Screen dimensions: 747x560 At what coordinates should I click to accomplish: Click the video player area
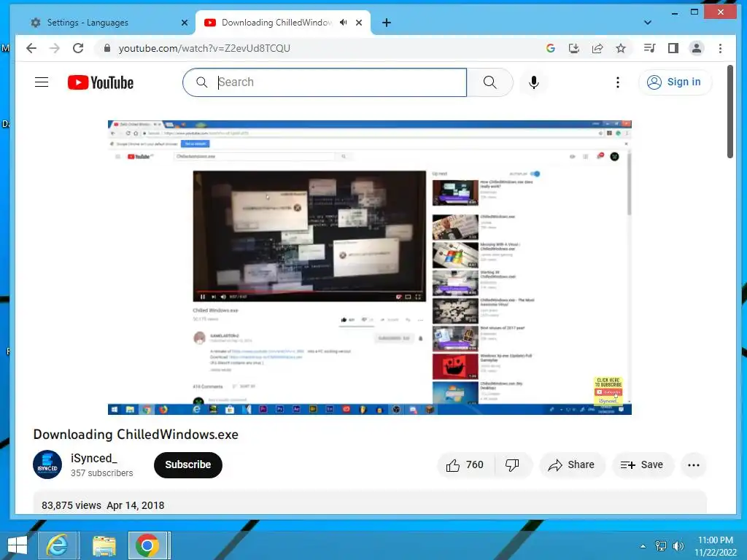point(370,268)
